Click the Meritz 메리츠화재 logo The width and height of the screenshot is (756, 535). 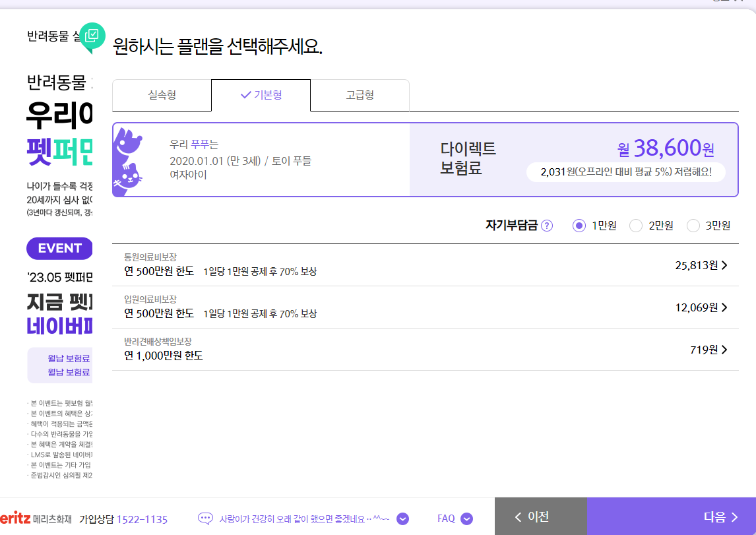coord(36,519)
